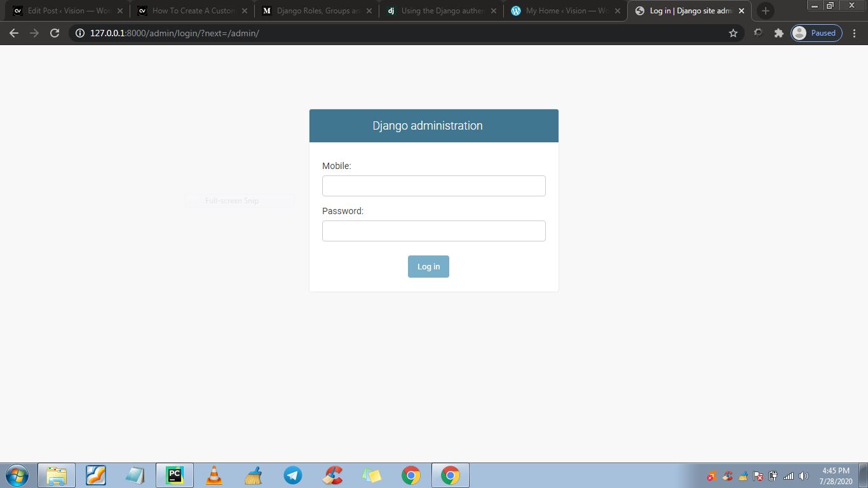Switch to the Django Roles, Groups Medium tab
Image resolution: width=868 pixels, height=488 pixels.
(x=316, y=11)
